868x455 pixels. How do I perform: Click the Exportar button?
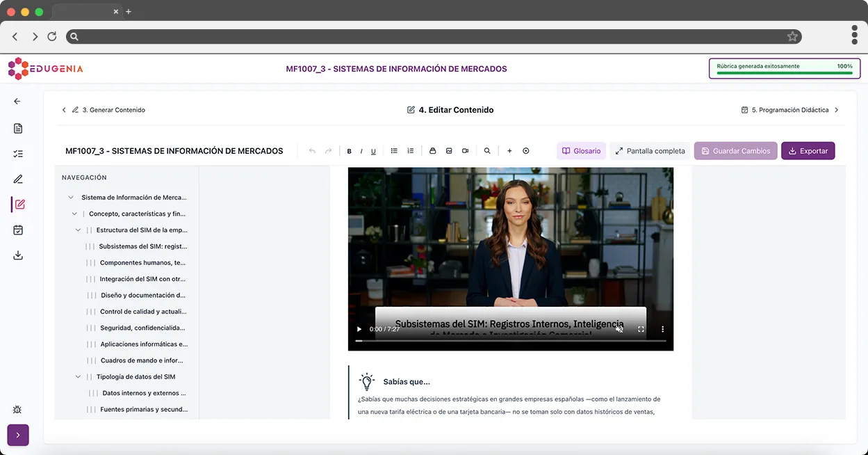[x=808, y=151]
